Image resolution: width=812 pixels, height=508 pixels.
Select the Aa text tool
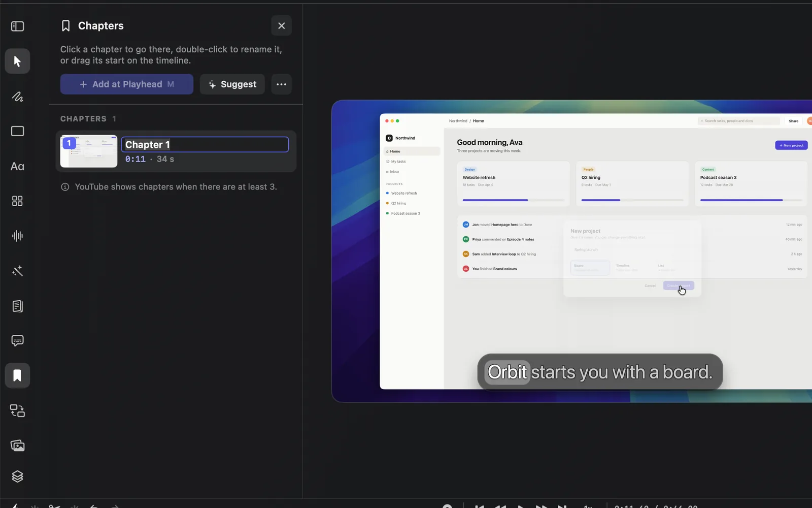17,166
